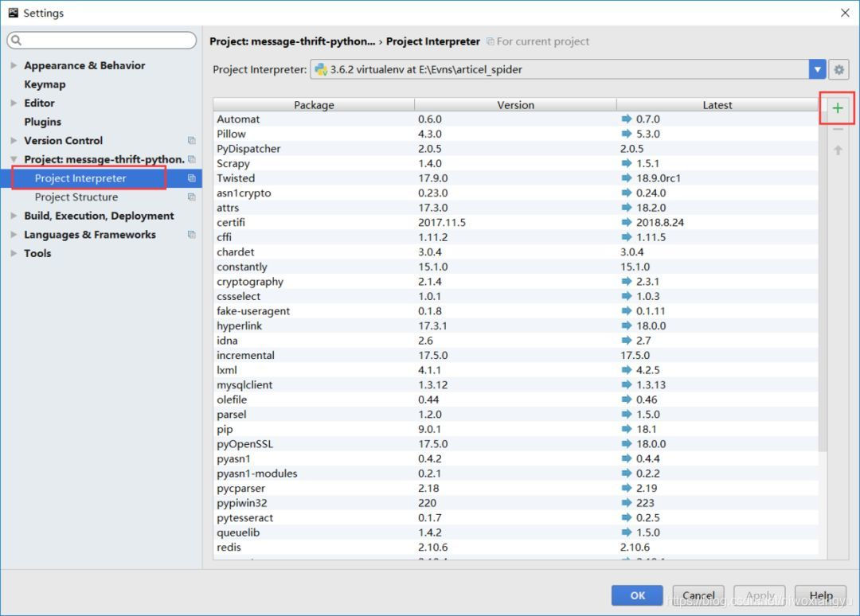Click the search magnifier icon in settings search

click(16, 40)
